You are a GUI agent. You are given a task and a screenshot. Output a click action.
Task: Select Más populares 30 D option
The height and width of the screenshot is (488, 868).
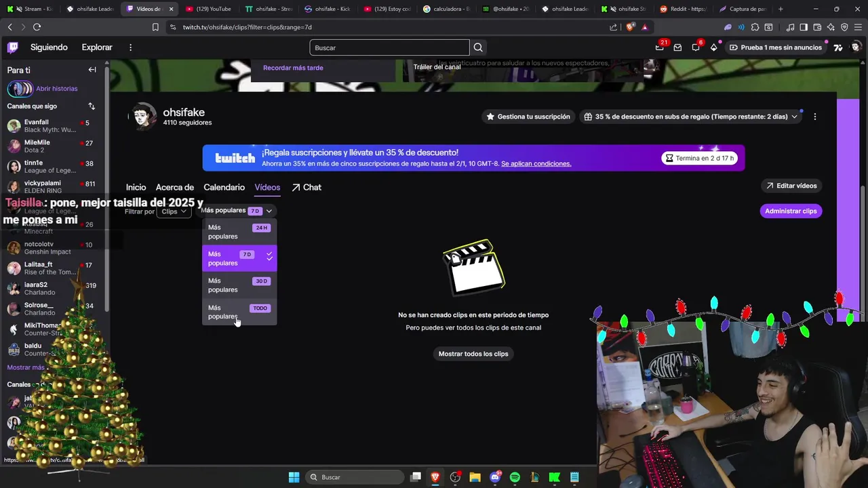[x=239, y=285]
